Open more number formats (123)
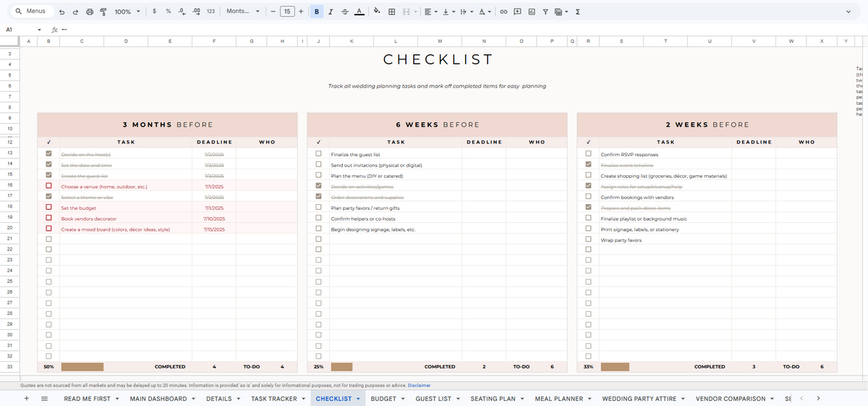 point(210,12)
